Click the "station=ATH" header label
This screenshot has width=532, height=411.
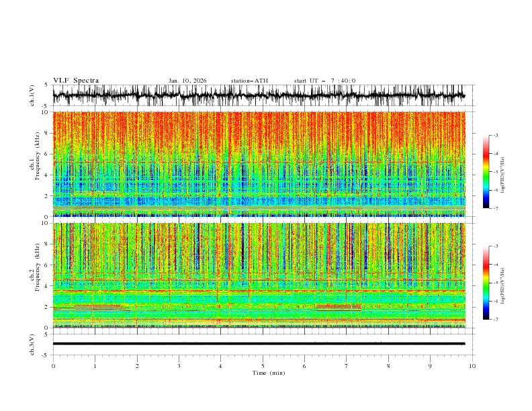[x=249, y=81]
